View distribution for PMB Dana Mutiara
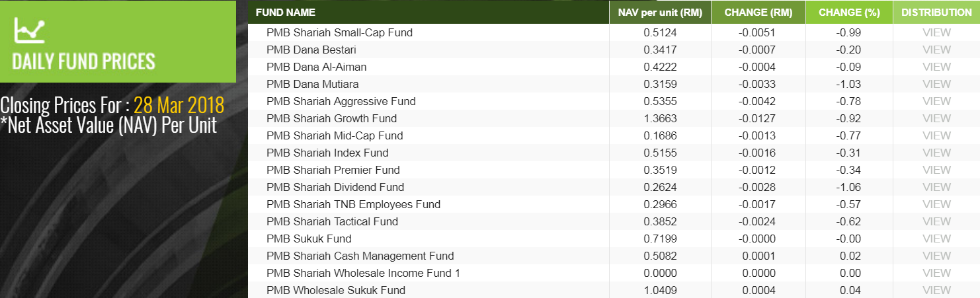 click(936, 84)
